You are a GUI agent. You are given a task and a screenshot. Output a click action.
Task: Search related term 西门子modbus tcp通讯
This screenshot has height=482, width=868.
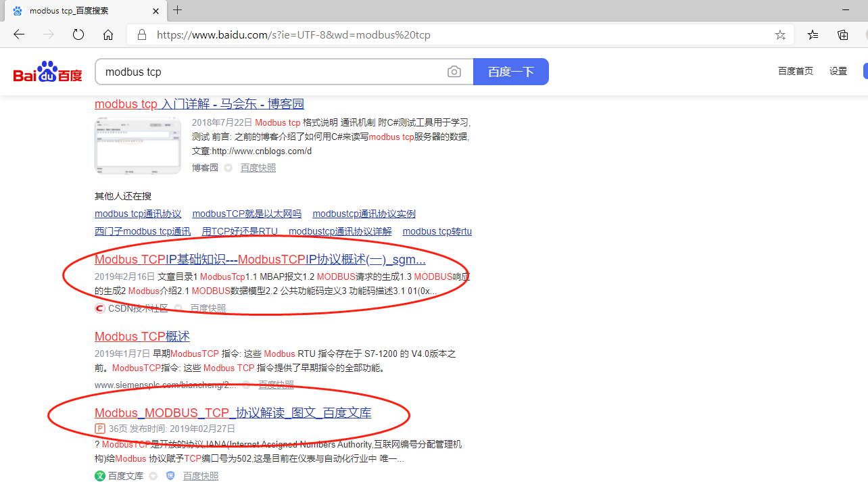coord(143,231)
